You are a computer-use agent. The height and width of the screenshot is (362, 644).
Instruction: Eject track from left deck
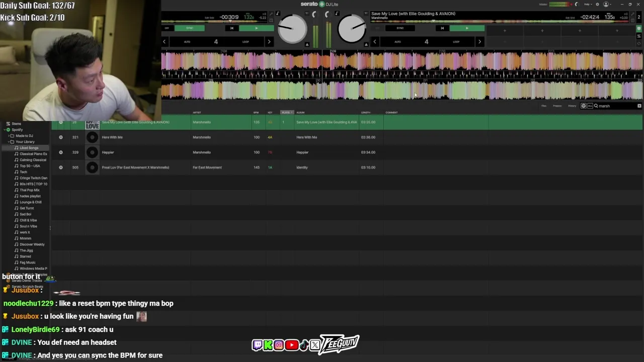[307, 45]
